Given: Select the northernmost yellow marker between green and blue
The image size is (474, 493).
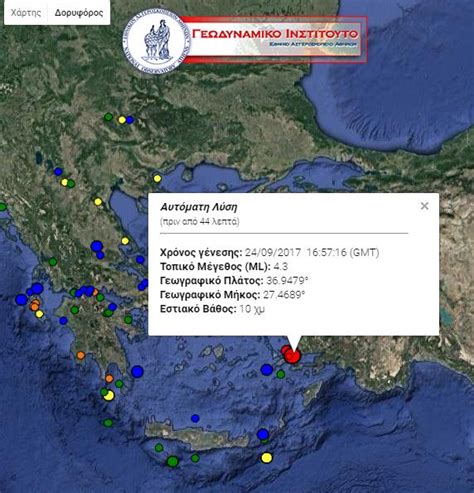Looking at the screenshot, I should pos(122,120).
